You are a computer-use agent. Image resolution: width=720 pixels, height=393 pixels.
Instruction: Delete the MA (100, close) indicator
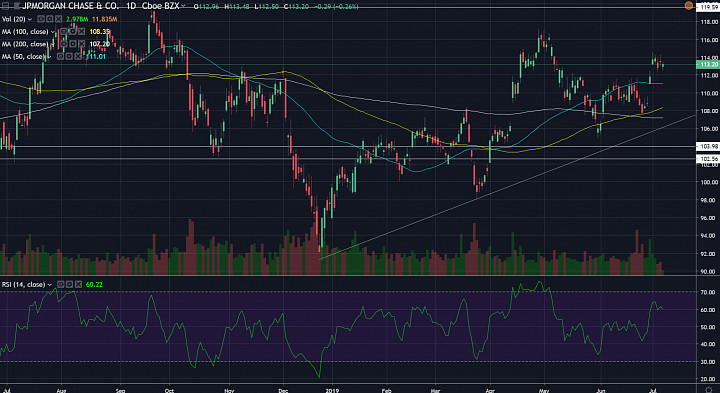click(81, 31)
